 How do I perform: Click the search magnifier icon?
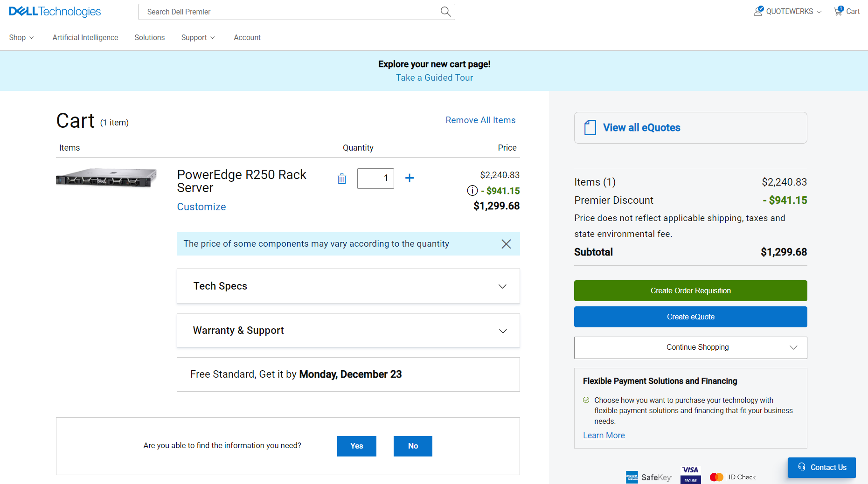tap(445, 12)
